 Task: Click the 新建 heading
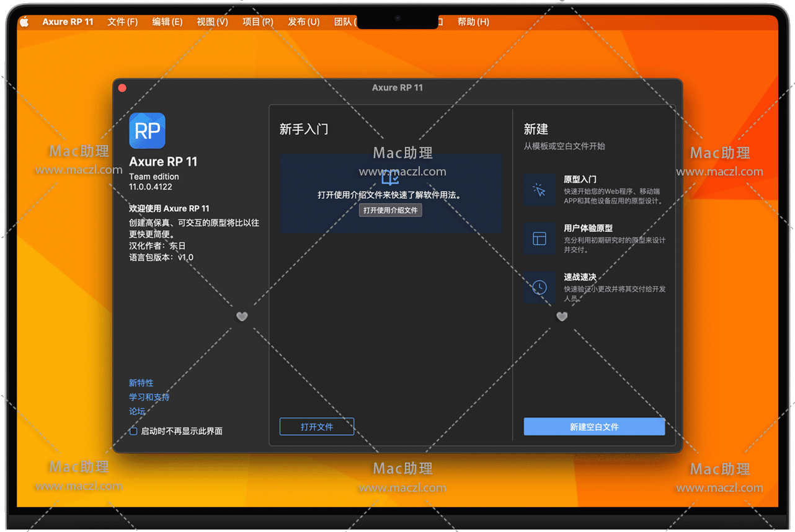click(x=536, y=129)
